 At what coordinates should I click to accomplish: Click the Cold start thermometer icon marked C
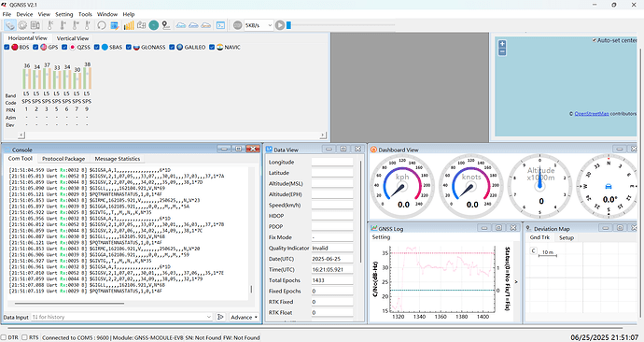50,25
